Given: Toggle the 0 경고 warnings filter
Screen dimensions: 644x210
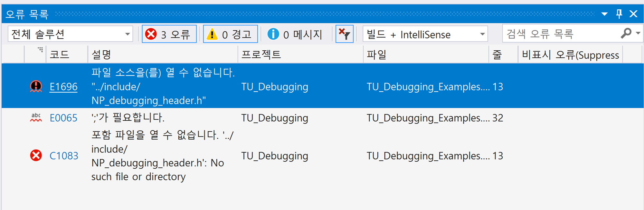Looking at the screenshot, I should coord(230,34).
